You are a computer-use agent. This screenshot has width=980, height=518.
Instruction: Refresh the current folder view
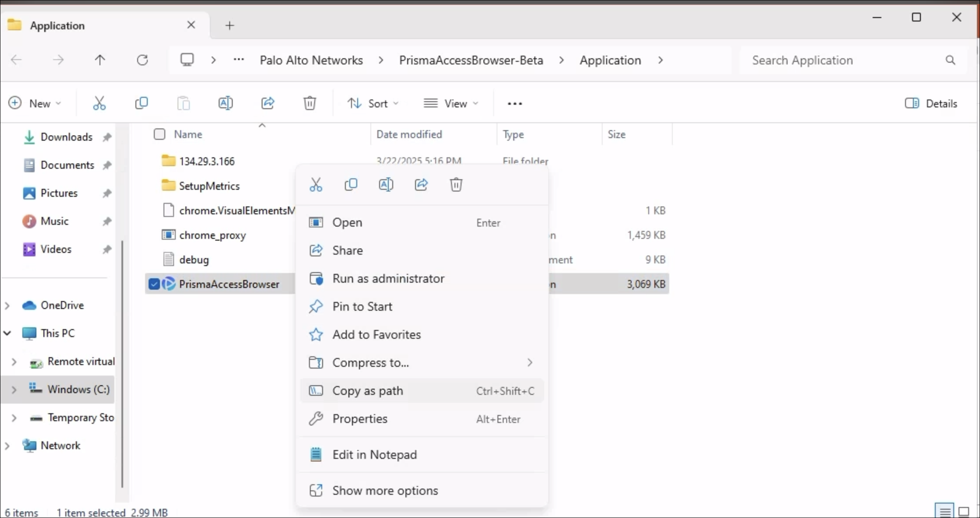tap(142, 60)
